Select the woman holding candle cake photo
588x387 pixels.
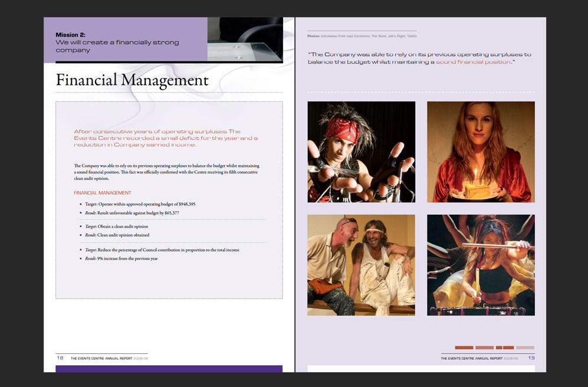click(x=481, y=152)
